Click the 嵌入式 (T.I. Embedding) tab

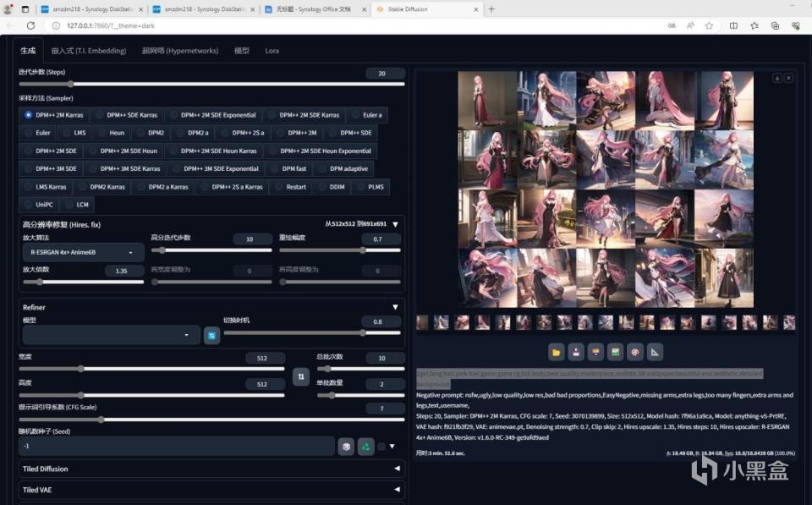click(88, 51)
